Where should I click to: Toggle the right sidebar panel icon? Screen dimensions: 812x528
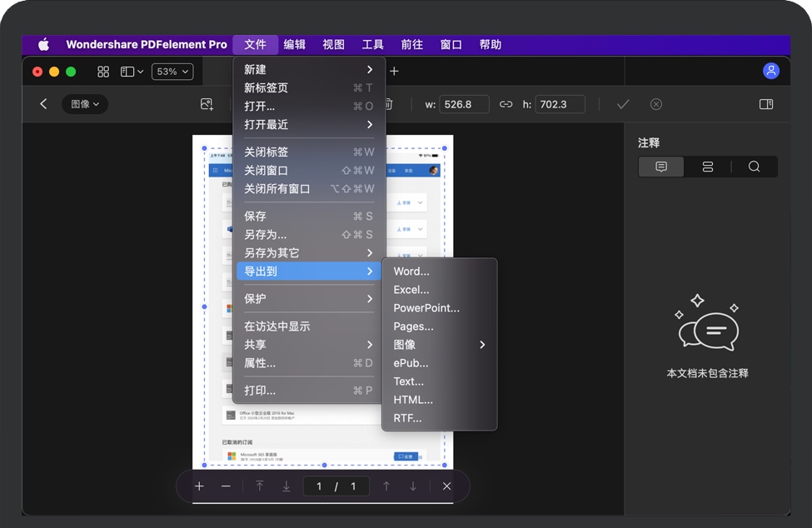[766, 104]
